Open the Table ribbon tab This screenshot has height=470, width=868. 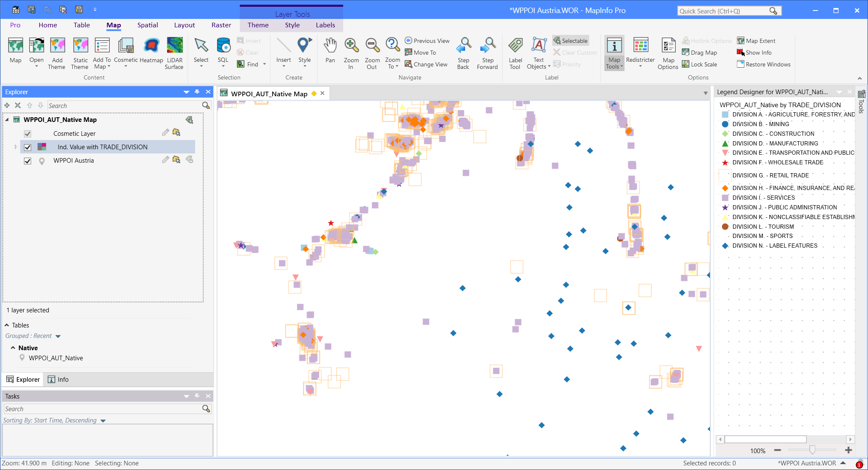click(x=82, y=25)
